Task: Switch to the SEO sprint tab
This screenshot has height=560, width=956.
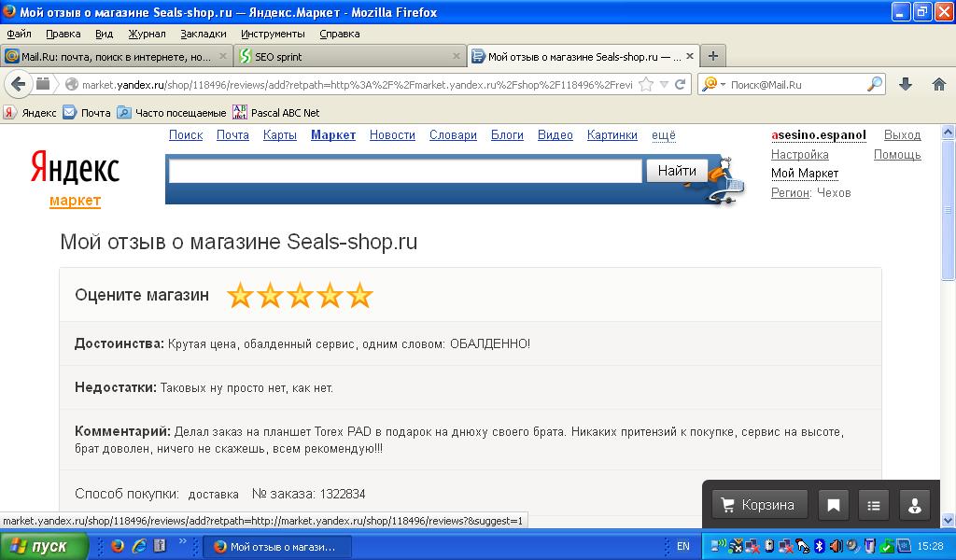Action: coord(349,56)
